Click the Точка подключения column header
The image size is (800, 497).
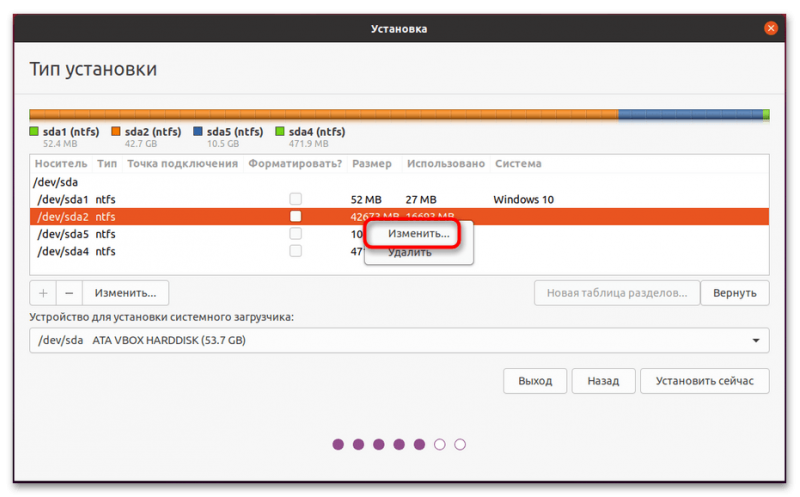coord(183,164)
